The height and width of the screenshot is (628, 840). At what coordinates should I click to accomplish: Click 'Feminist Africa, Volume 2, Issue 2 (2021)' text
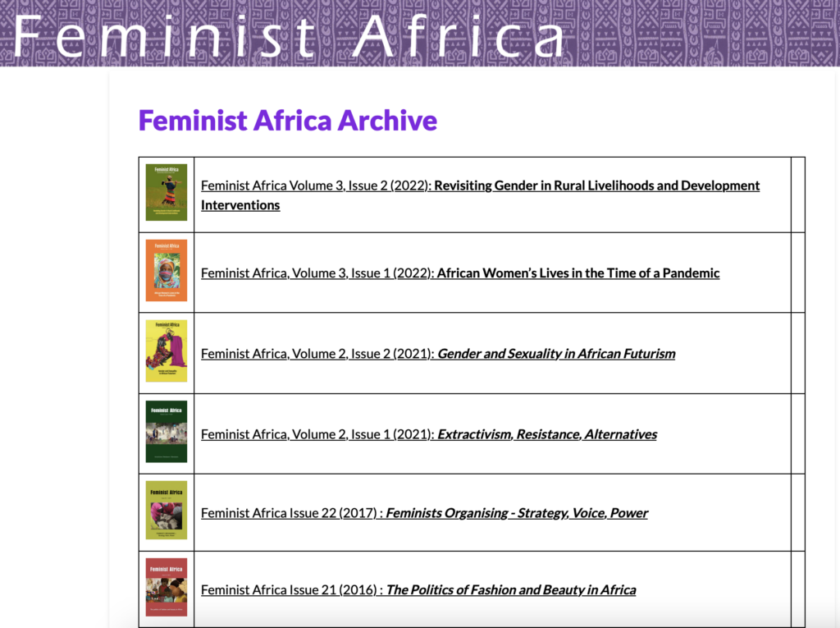pyautogui.click(x=317, y=354)
